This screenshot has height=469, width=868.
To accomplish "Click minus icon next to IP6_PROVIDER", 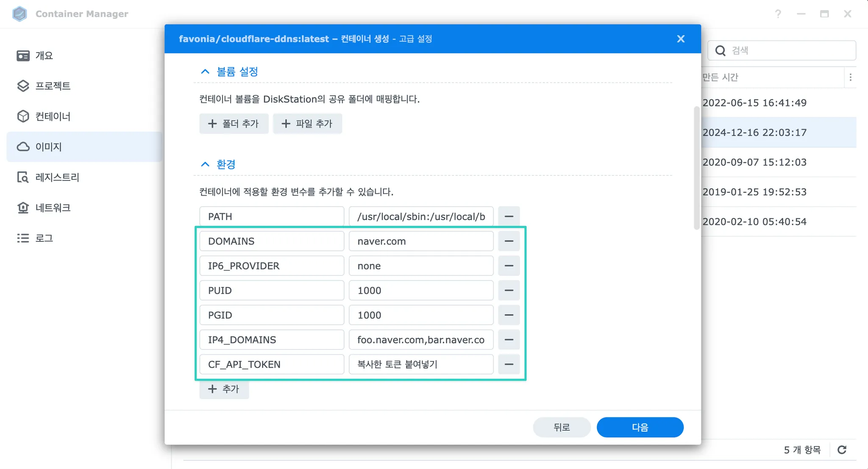I will 509,266.
